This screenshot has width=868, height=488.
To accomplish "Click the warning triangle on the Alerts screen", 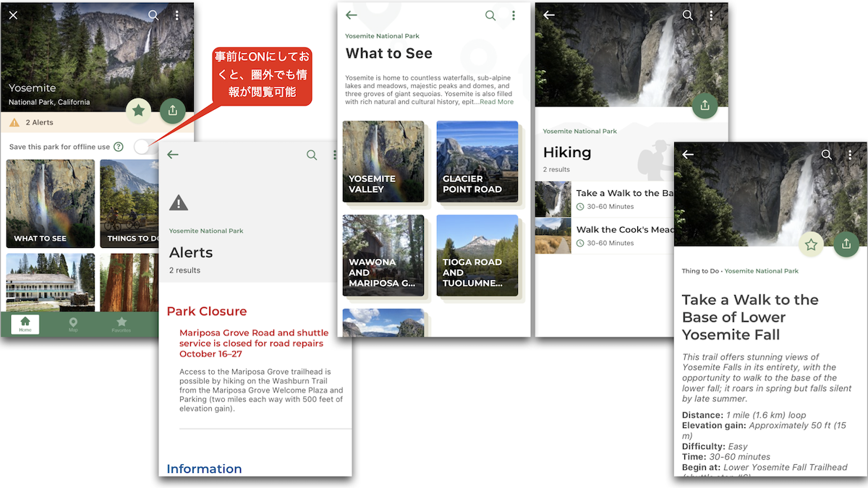I will pos(179,202).
